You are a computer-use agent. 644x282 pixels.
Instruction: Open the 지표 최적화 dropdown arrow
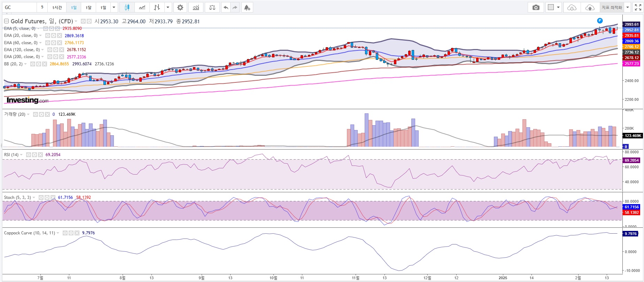coord(628,7)
